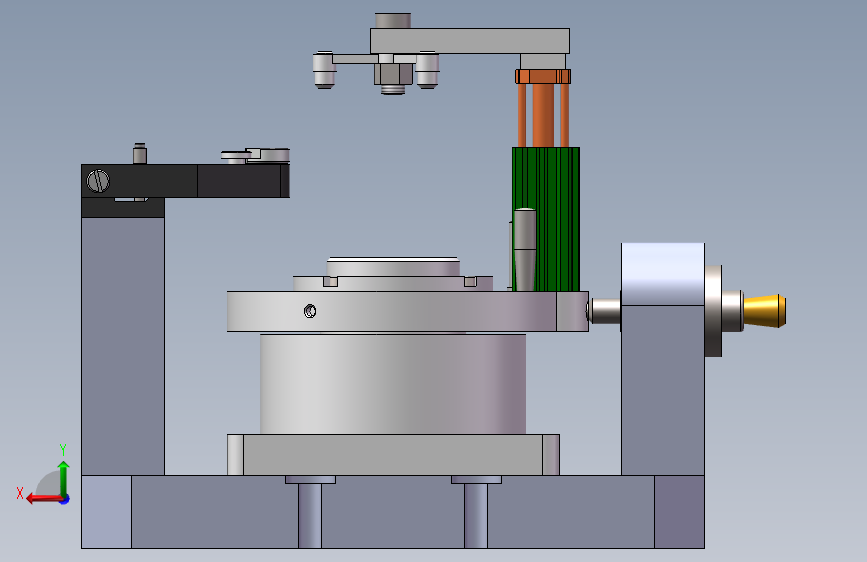The width and height of the screenshot is (867, 562).
Task: Select the rectangular mounting plate under the cylinder
Action: 393,455
